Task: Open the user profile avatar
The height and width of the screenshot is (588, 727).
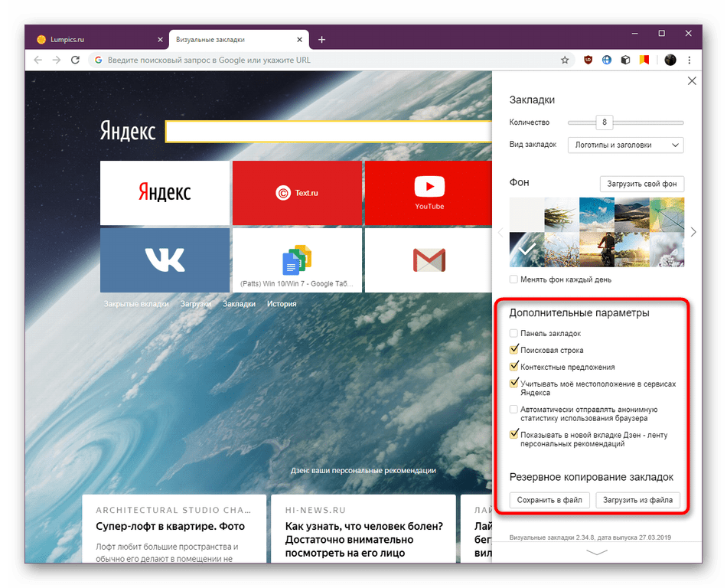Action: click(x=670, y=60)
